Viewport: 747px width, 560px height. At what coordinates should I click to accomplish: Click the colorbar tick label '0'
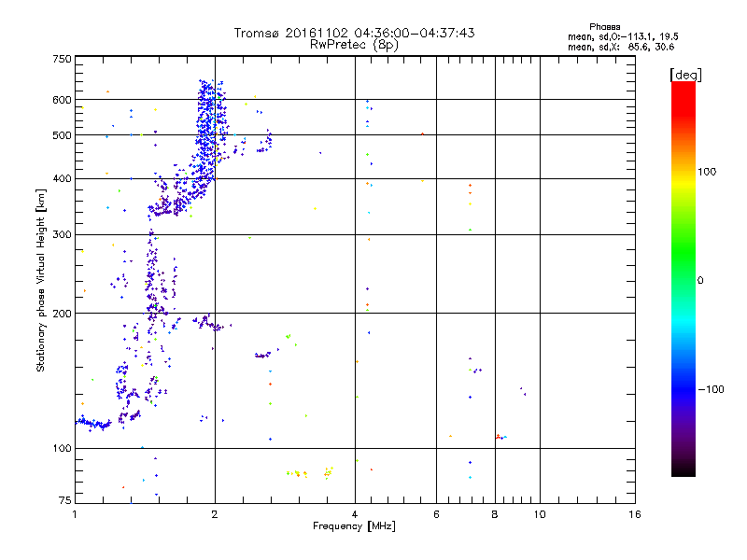pos(699,281)
